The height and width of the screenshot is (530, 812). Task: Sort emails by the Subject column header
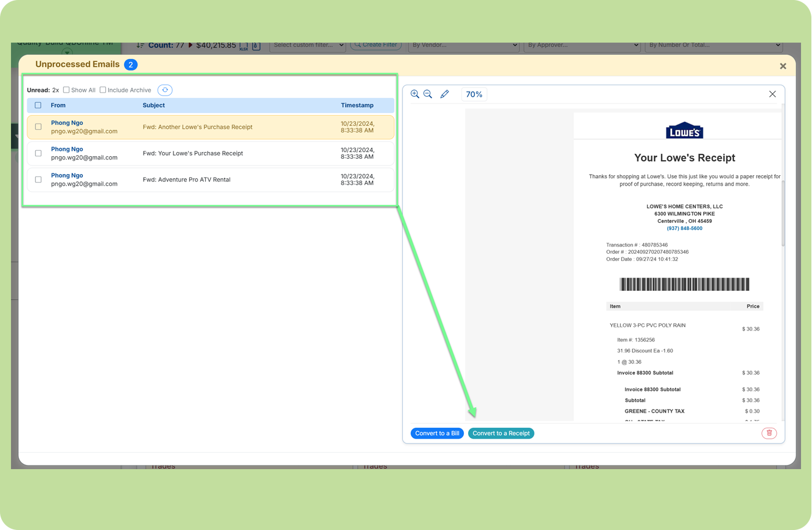pyautogui.click(x=153, y=105)
